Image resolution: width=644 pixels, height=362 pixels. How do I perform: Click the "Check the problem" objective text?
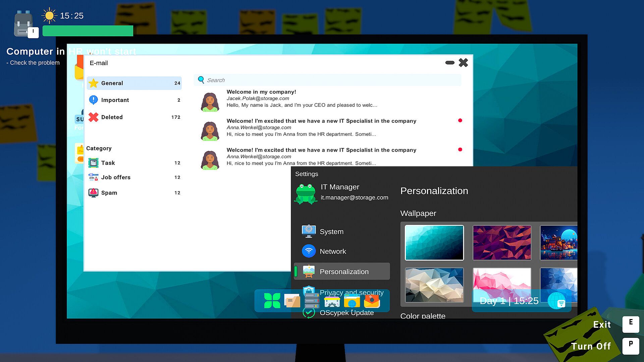point(35,63)
